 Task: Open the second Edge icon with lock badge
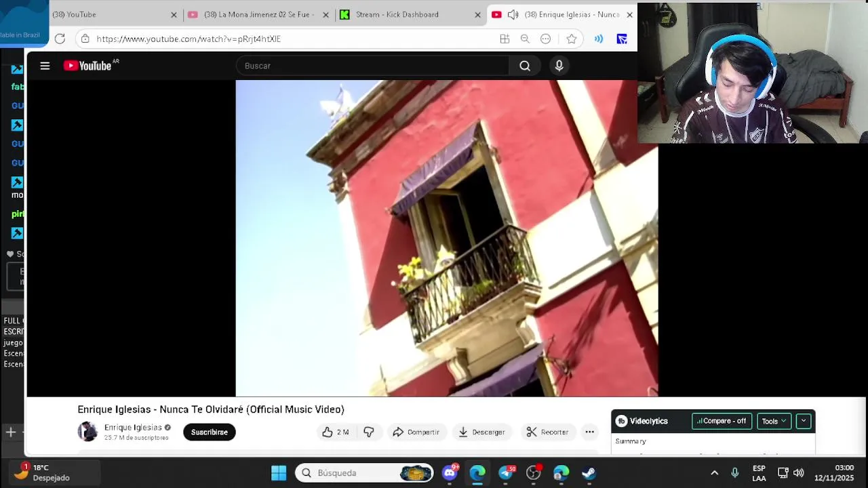pyautogui.click(x=561, y=473)
